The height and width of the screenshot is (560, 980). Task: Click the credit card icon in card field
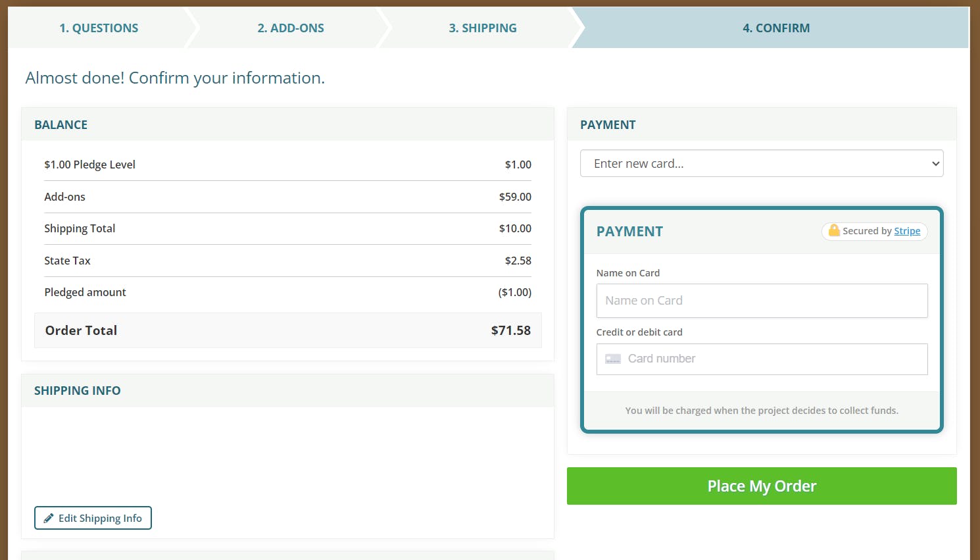pos(613,359)
